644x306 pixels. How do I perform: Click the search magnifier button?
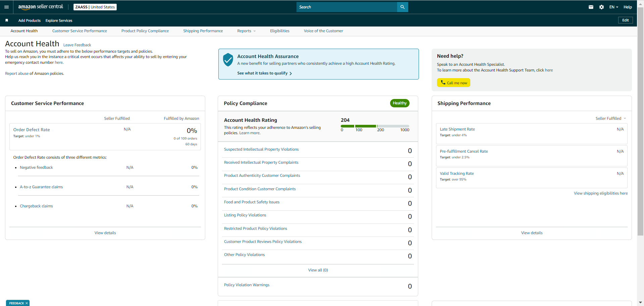402,7
